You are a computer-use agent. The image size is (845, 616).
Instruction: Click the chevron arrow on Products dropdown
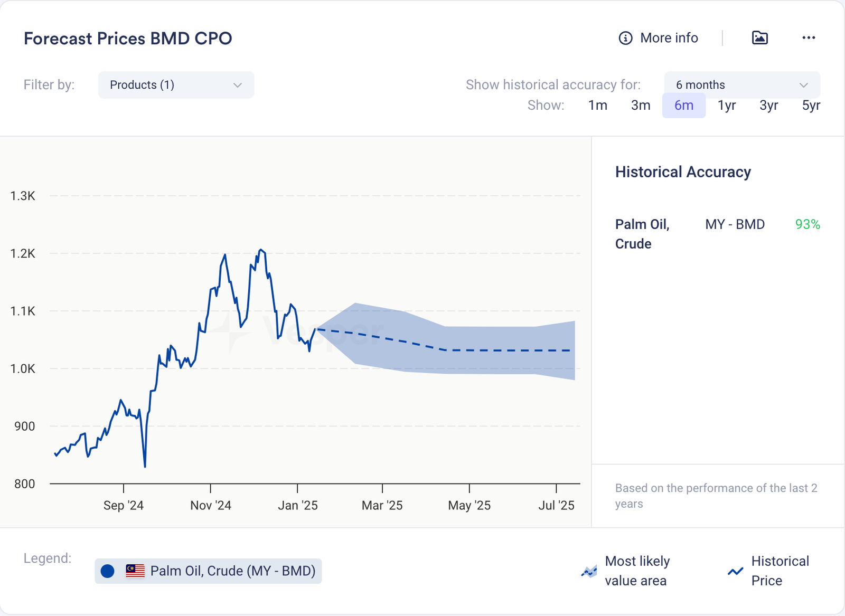pos(238,85)
